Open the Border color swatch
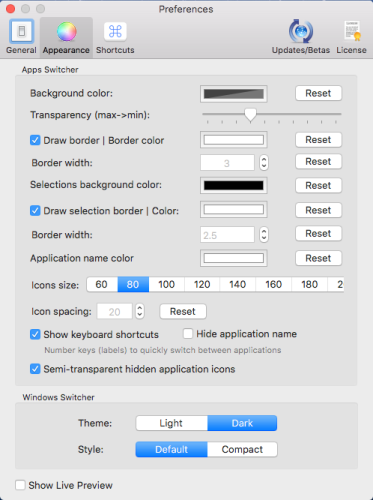 234,140
